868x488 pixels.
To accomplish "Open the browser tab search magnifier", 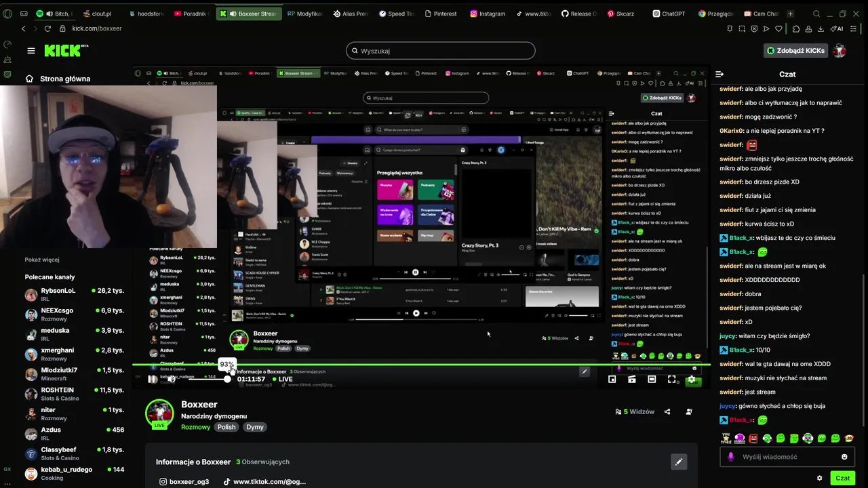I will (x=816, y=14).
